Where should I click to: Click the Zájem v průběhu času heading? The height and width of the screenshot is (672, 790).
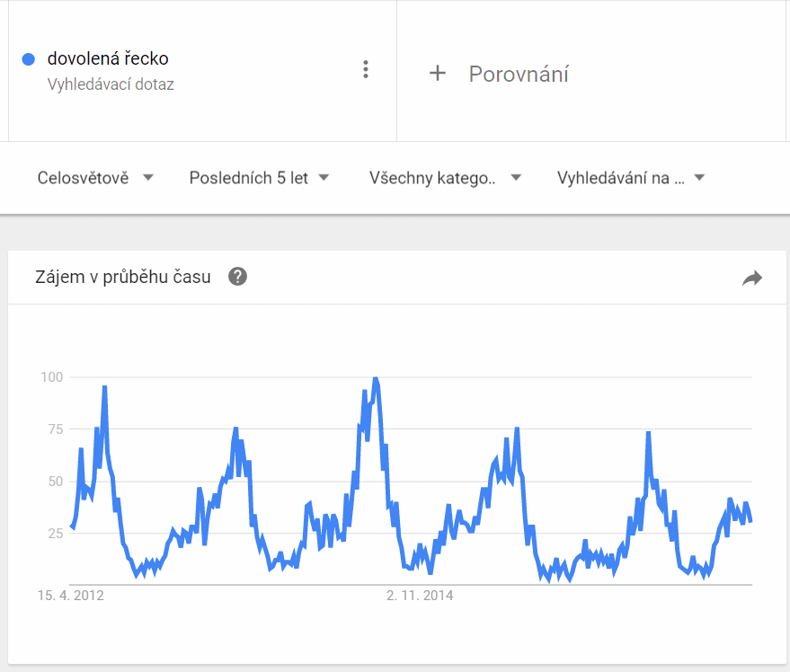[123, 277]
